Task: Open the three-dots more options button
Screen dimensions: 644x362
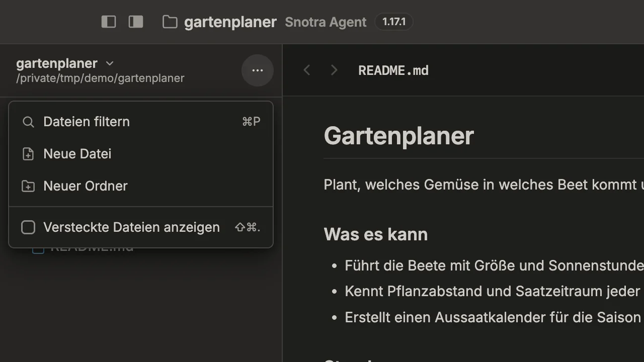Action: click(258, 70)
